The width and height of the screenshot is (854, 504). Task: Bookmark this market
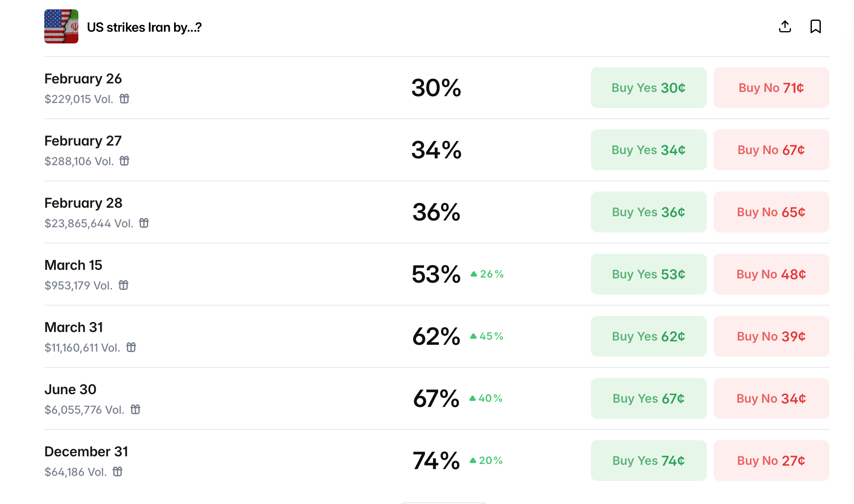pos(815,26)
